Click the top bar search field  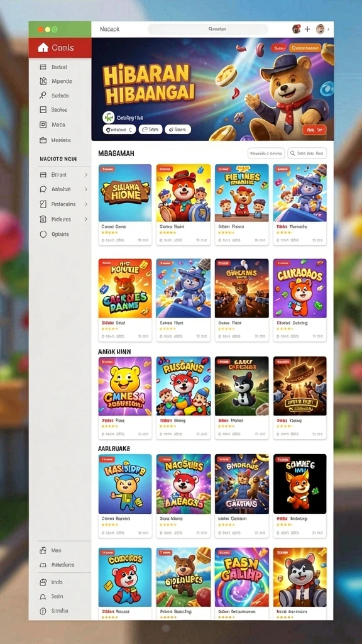pyautogui.click(x=208, y=29)
